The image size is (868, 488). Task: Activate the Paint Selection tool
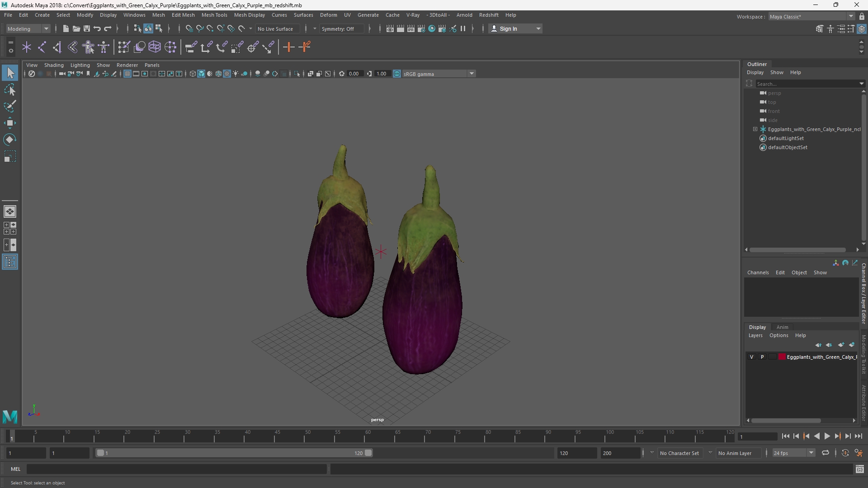coord(10,107)
